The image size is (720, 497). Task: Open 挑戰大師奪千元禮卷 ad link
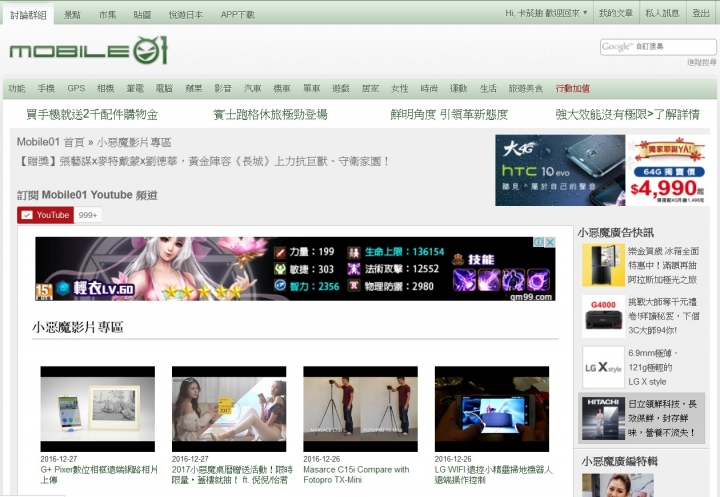(664, 316)
